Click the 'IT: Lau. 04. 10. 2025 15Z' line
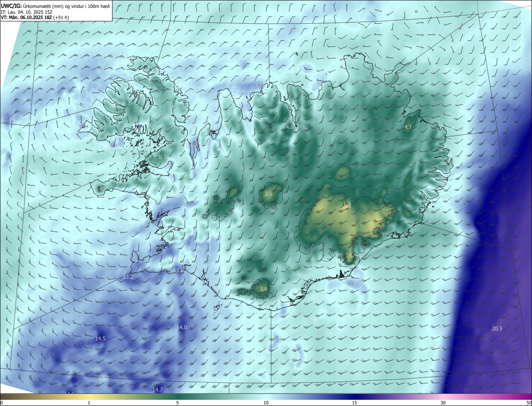The height and width of the screenshot is (406, 532). click(x=26, y=12)
